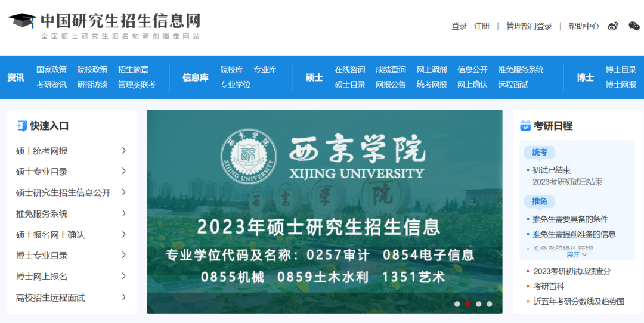This screenshot has width=644, height=323.
Task: Click the 快速入口 section icon
Action: click(21, 126)
